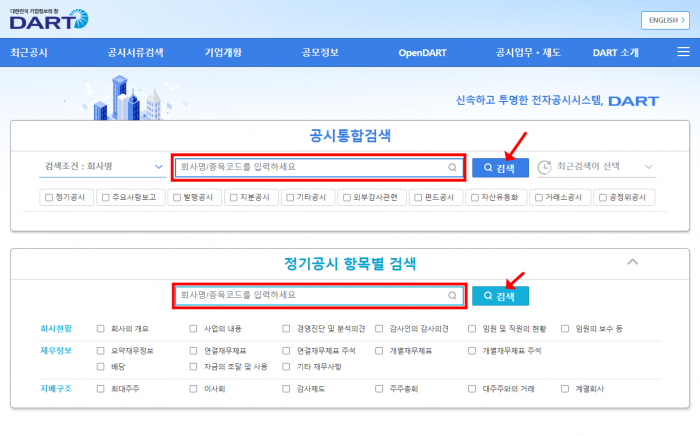Click the 공시통합검색 company name input field
The image size is (700, 436).
[310, 168]
